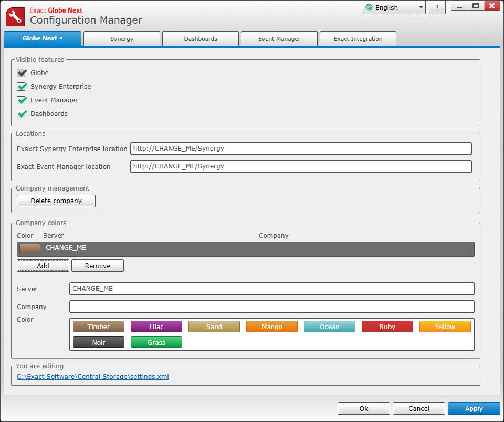Remove the selected company color

point(97,266)
